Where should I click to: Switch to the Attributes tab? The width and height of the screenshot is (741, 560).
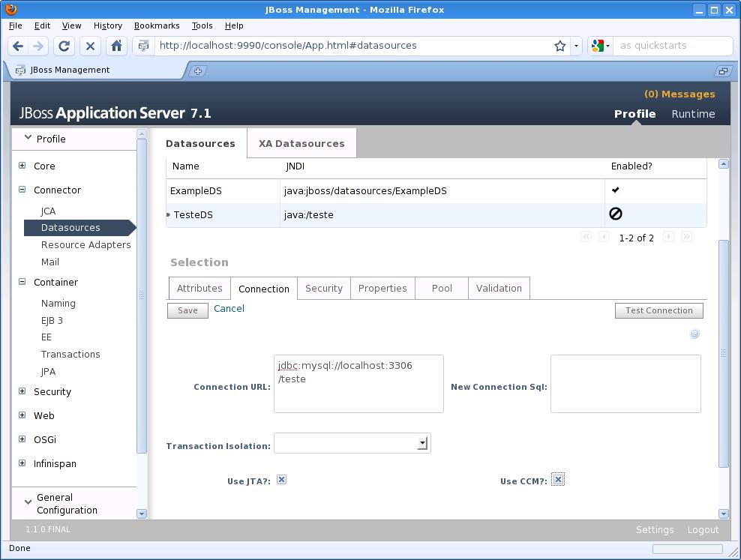tap(199, 288)
